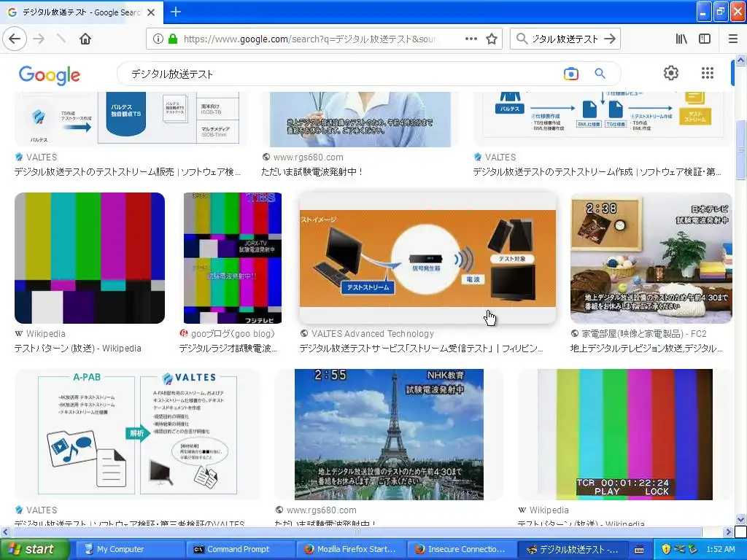This screenshot has width=747, height=560.
Task: Open デジタルラジオ試験電波 goo blog link
Action: 228,349
